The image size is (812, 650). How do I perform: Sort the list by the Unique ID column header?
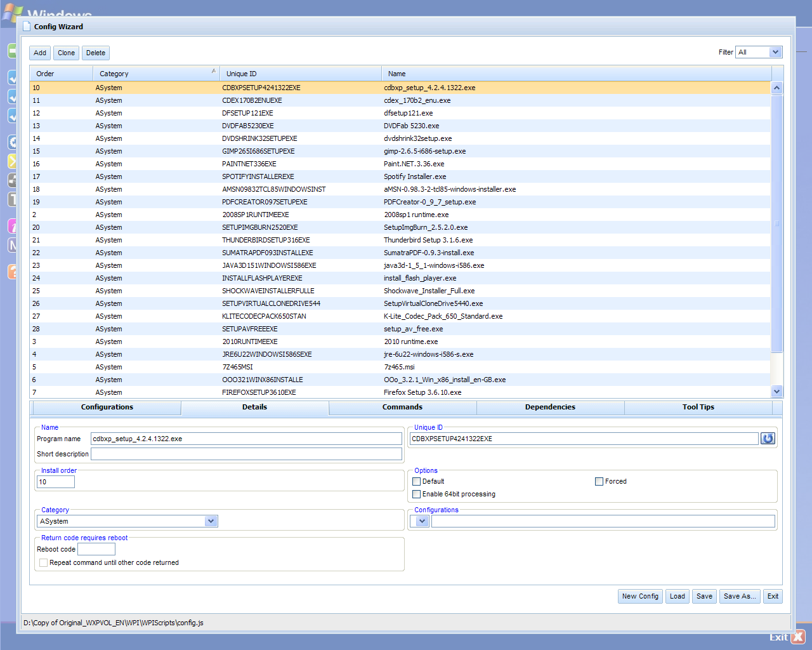tap(301, 74)
